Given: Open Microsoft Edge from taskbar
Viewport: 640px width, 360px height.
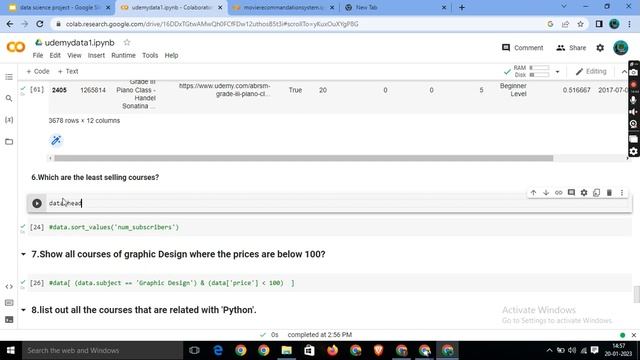Looking at the screenshot, I should click(218, 351).
